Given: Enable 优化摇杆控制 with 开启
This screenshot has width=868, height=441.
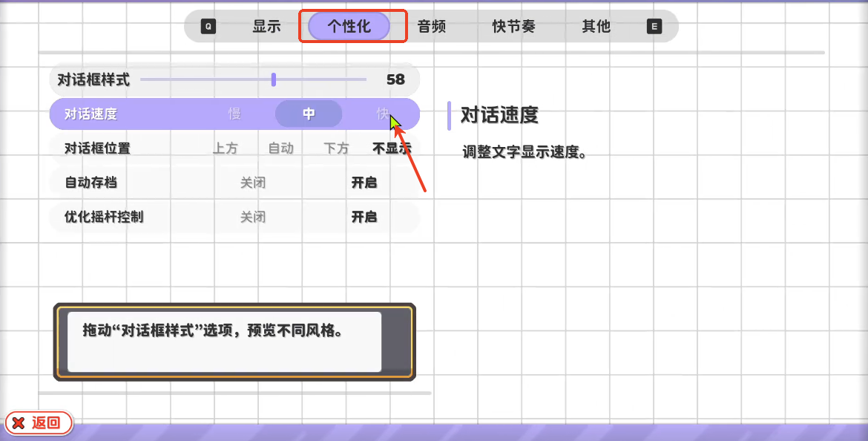Looking at the screenshot, I should tap(364, 218).
